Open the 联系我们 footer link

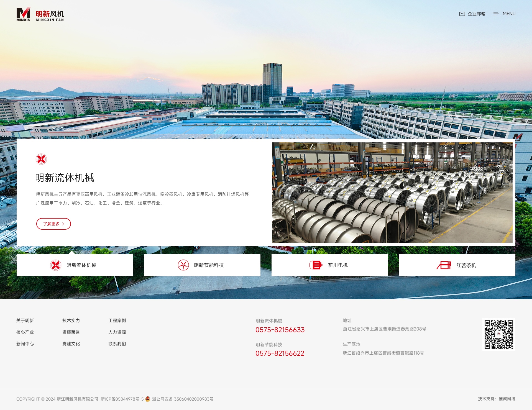pos(117,344)
